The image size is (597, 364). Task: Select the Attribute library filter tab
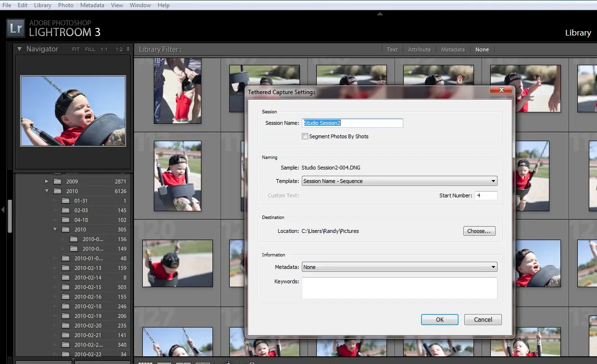pos(420,49)
